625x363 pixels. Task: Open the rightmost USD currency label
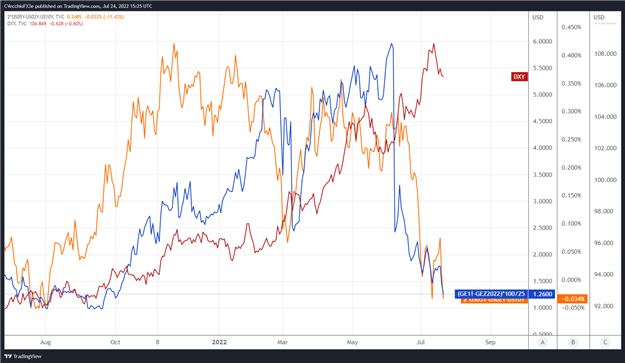[599, 17]
